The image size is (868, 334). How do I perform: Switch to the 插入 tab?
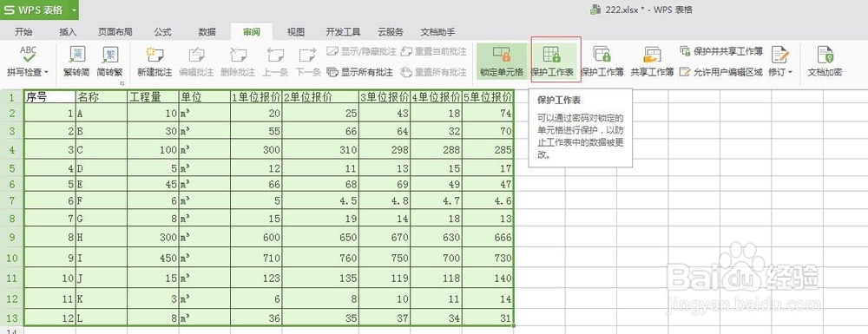[x=68, y=32]
